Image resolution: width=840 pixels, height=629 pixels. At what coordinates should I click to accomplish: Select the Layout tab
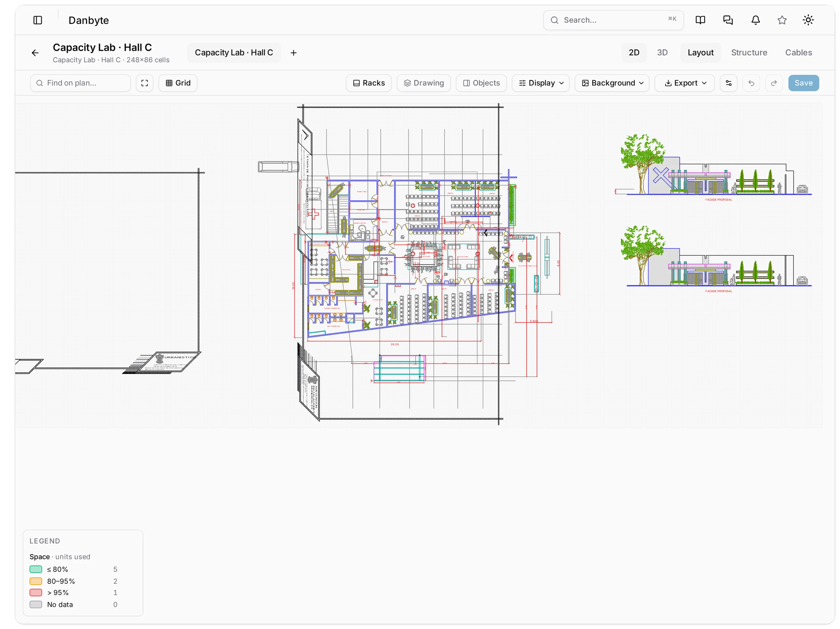pos(700,52)
